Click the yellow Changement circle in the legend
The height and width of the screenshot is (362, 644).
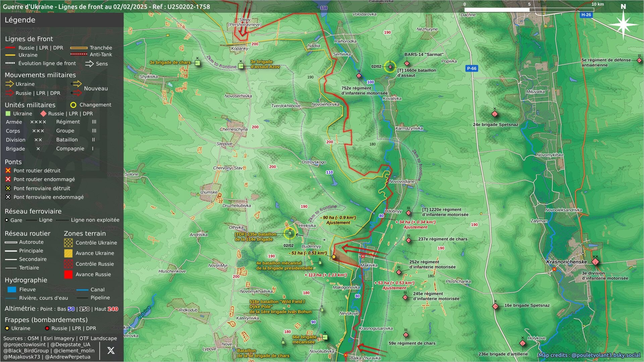[73, 105]
